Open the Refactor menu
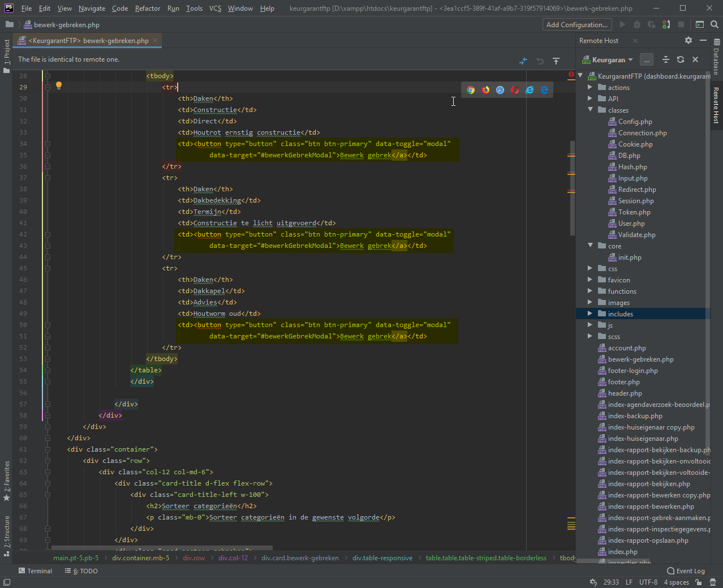The image size is (723, 588). point(147,8)
